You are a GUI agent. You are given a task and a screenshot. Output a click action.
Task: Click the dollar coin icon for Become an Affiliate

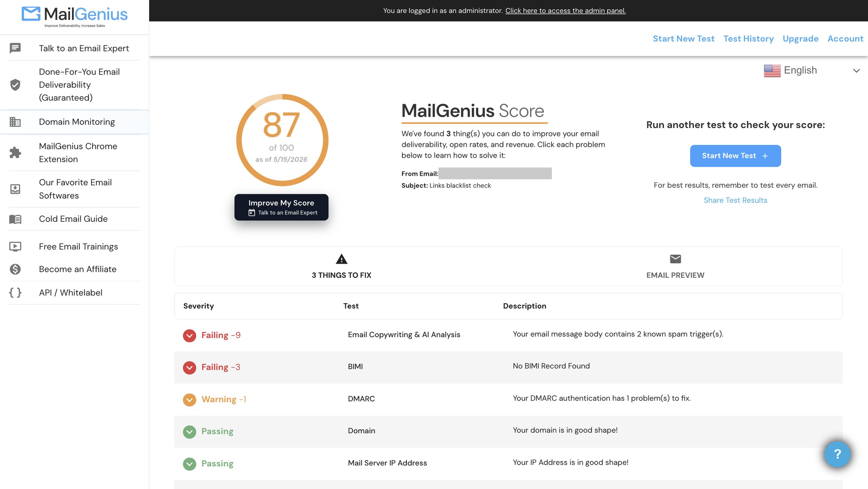[x=15, y=269]
